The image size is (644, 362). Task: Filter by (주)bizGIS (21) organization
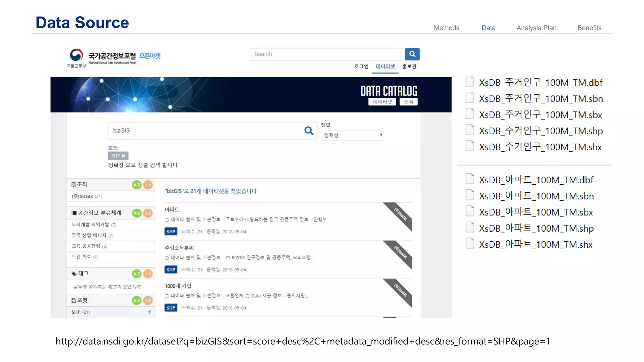click(x=87, y=196)
